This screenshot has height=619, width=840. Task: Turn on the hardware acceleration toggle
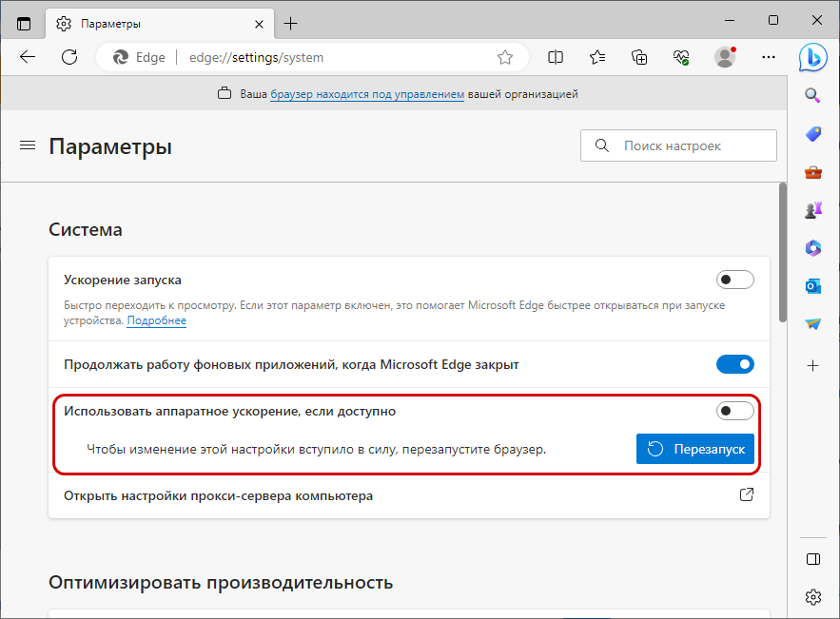point(735,411)
